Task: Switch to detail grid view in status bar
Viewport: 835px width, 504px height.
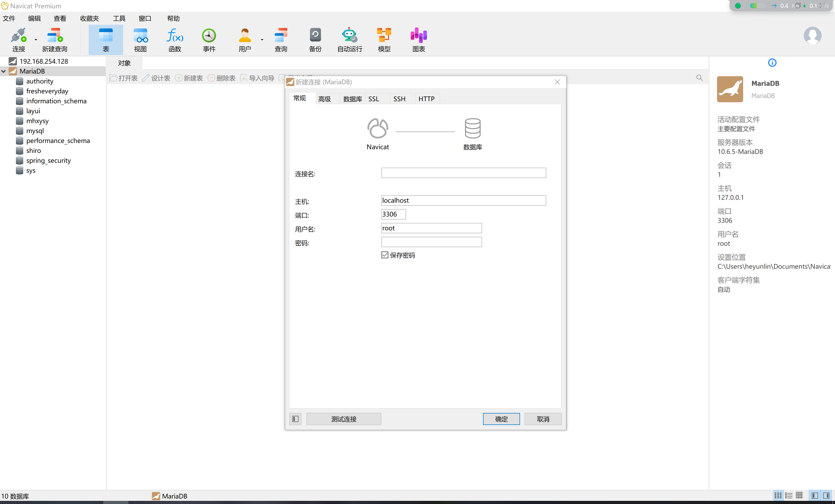Action: (x=799, y=496)
